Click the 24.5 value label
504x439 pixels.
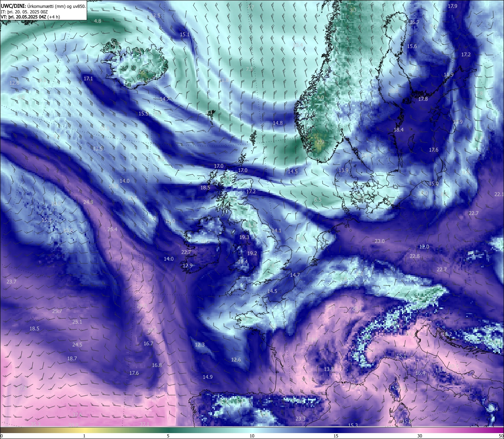(x=77, y=345)
